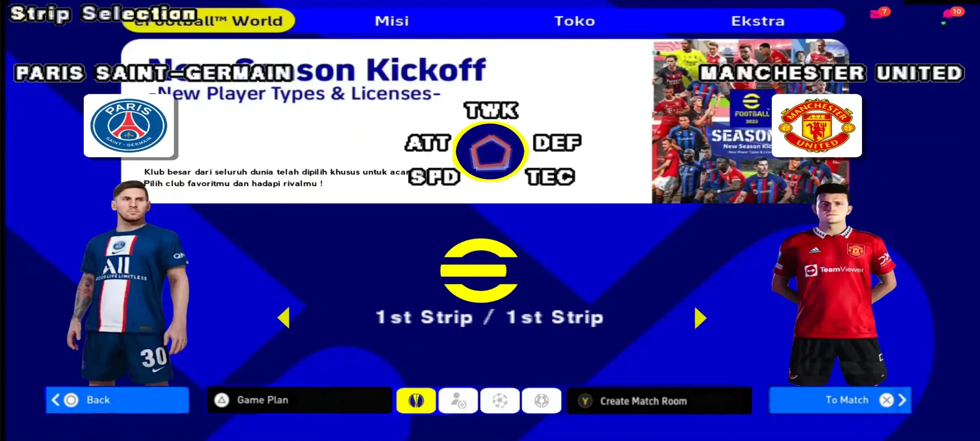Expand the Misi menu tab
This screenshot has height=441, width=980.
tap(391, 20)
